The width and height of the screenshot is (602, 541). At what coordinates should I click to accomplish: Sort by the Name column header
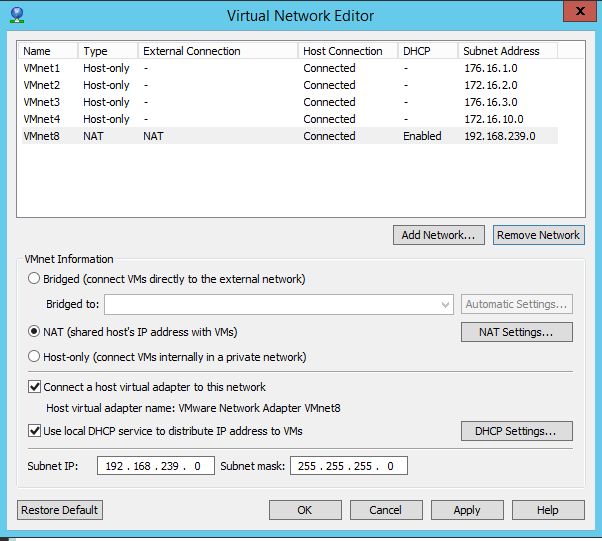[x=48, y=51]
